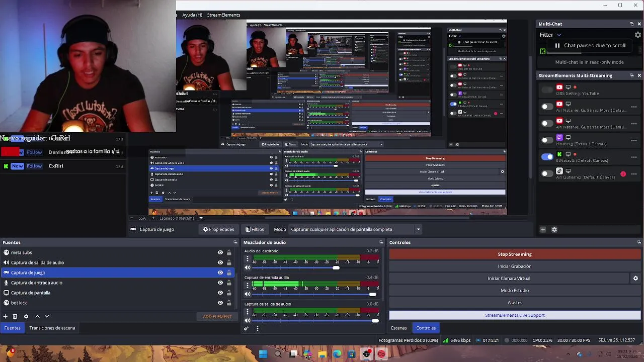Screen dimensions: 644x362
Task: Open Multi-Chat settings gear
Action: [638, 35]
